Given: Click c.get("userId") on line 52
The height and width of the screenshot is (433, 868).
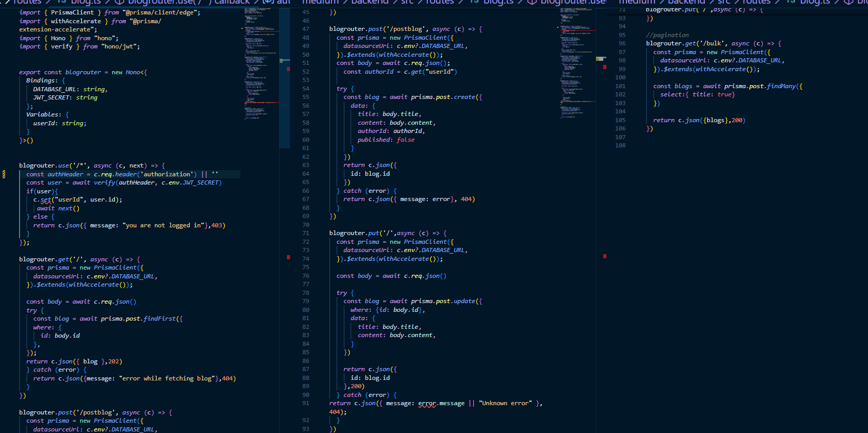Looking at the screenshot, I should [x=430, y=72].
